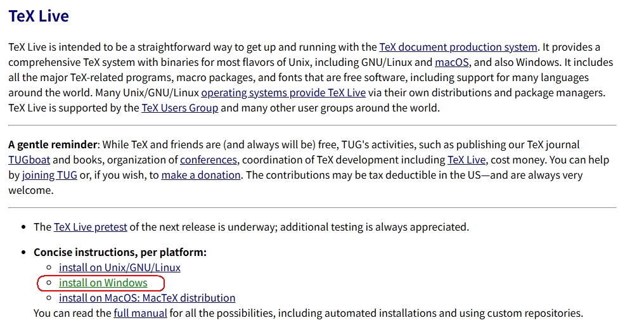Viewport: 644px width, 332px height.
Task: Click the macOS link in intro paragraph
Action: click(451, 63)
